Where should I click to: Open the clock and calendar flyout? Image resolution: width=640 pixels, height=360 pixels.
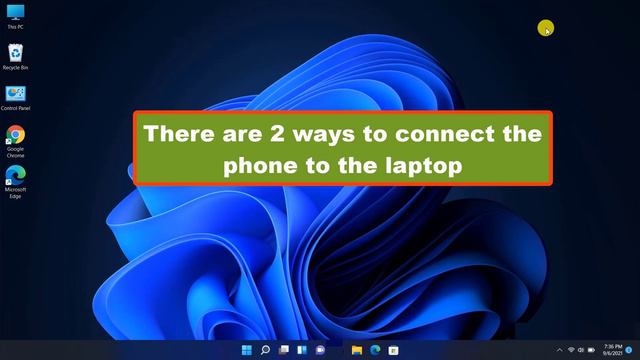[x=613, y=350]
